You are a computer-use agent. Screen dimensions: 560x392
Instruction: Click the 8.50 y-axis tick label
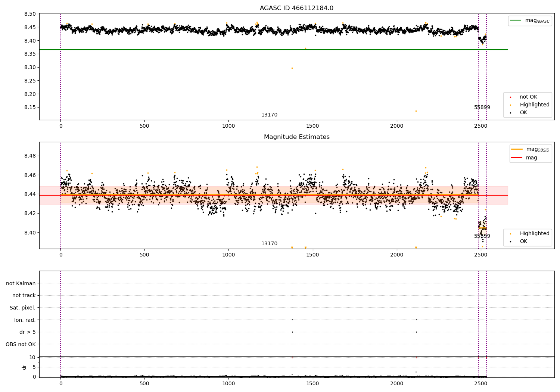click(x=30, y=14)
